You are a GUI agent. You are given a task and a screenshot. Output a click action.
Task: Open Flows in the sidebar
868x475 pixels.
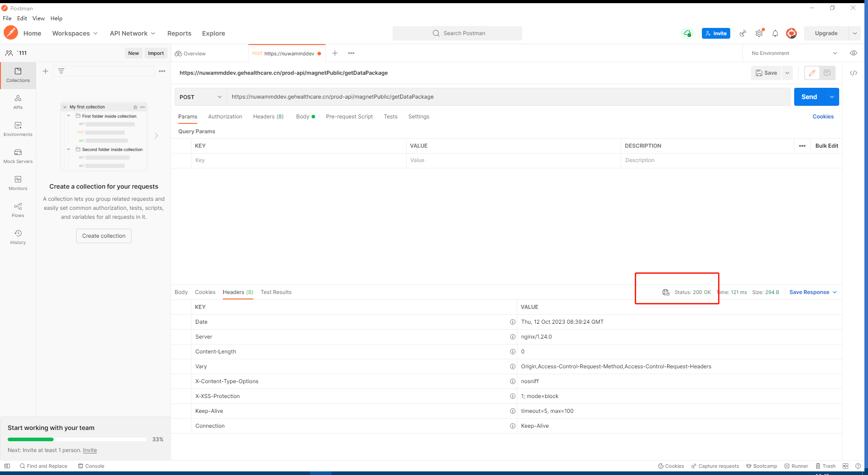coord(18,210)
